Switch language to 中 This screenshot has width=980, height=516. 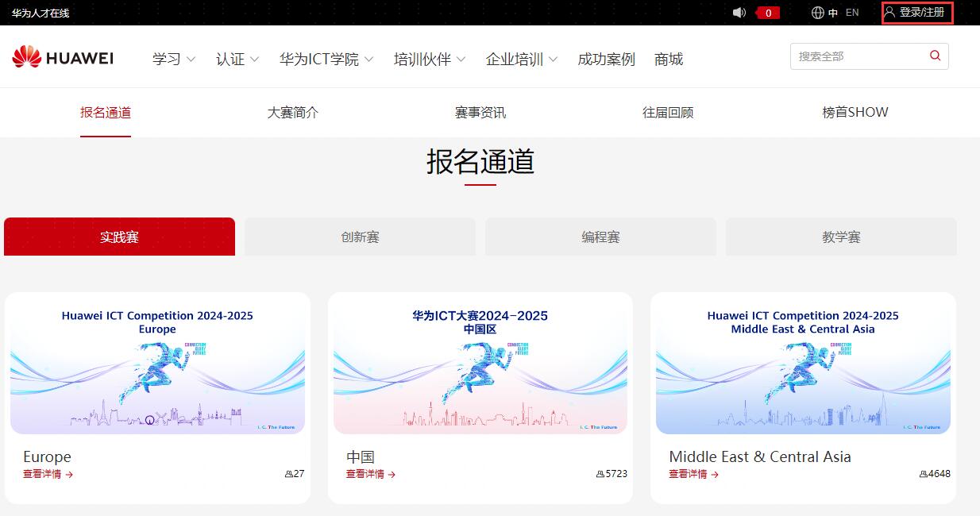833,13
